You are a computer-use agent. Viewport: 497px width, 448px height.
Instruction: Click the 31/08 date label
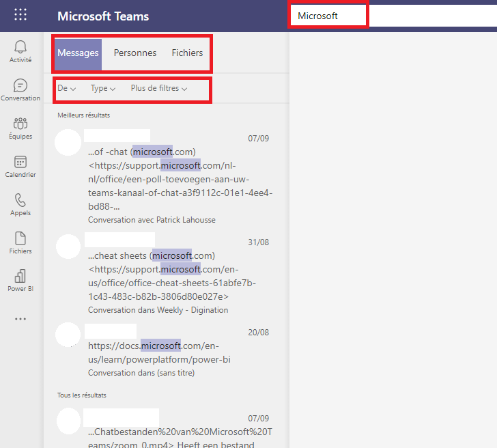point(258,242)
